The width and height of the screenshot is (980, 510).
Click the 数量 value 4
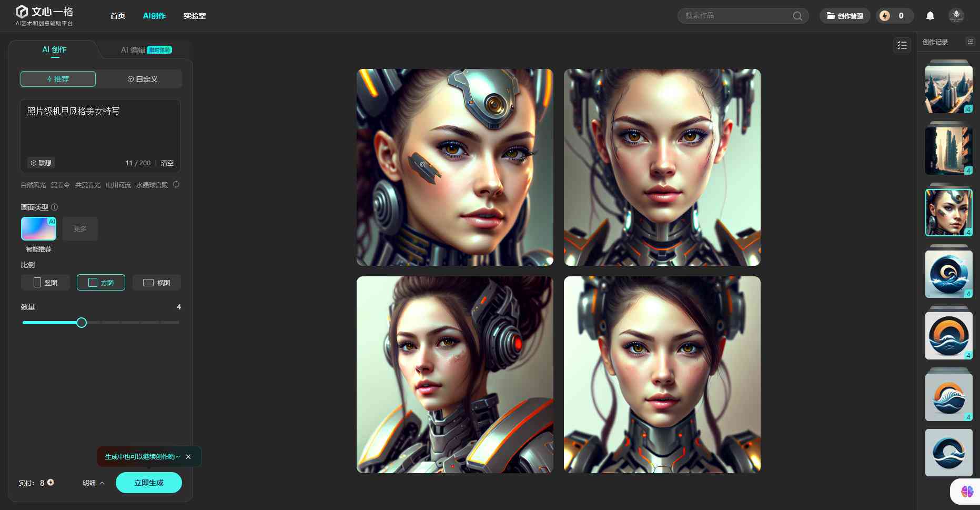point(179,307)
